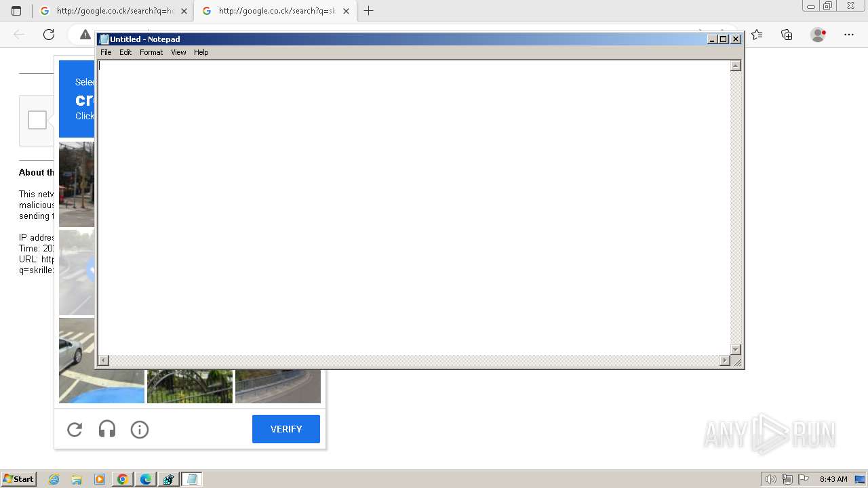Open Edge Collections
This screenshot has width=868, height=488.
click(x=787, y=35)
